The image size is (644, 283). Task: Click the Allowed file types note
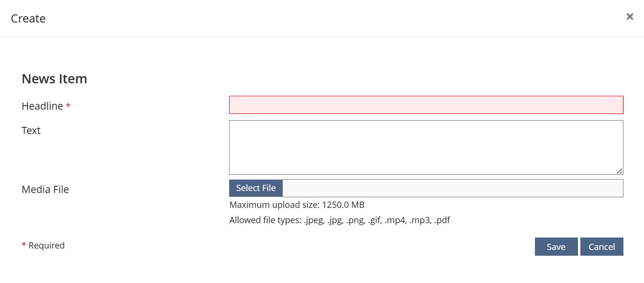pos(339,220)
